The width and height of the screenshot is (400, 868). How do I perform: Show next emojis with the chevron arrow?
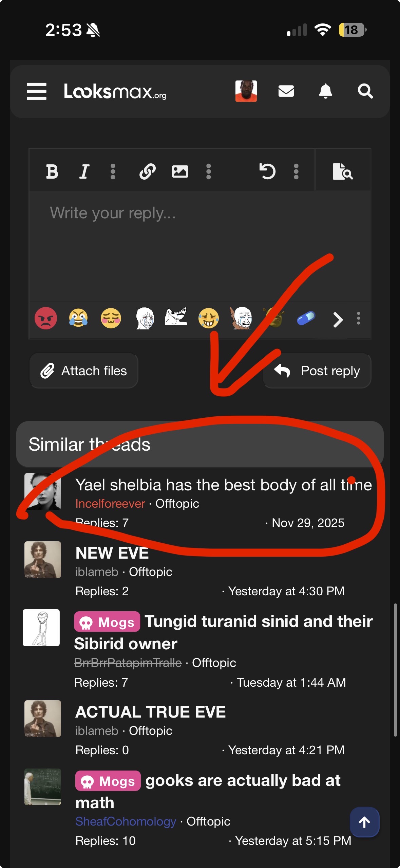(338, 320)
